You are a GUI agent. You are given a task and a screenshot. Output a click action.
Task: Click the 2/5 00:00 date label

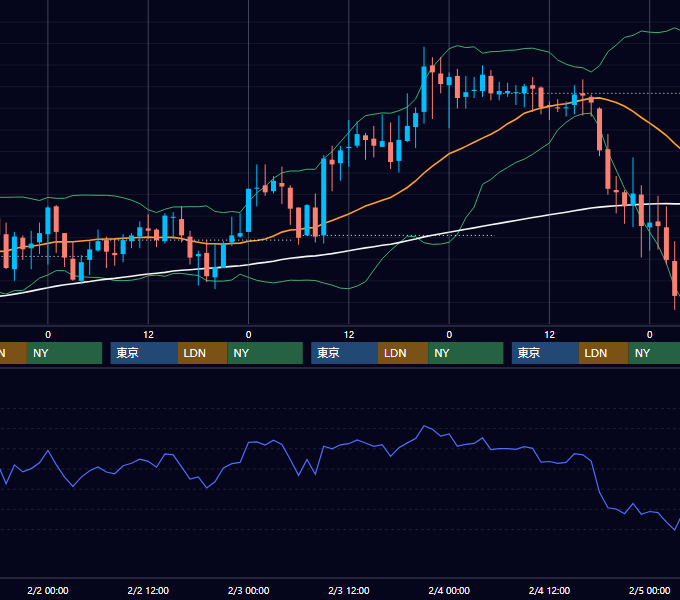649,590
